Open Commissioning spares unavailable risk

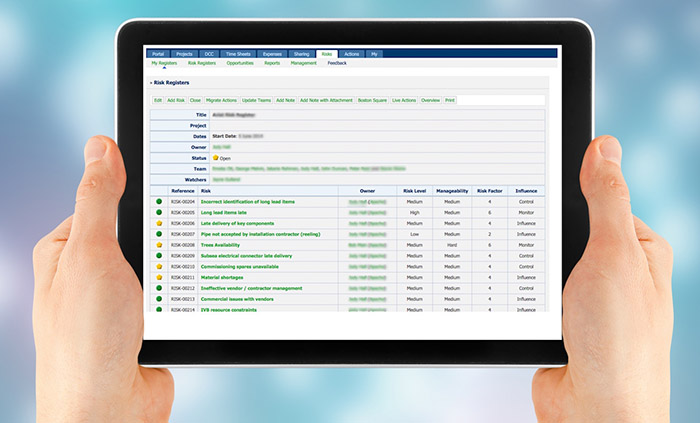pyautogui.click(x=240, y=266)
